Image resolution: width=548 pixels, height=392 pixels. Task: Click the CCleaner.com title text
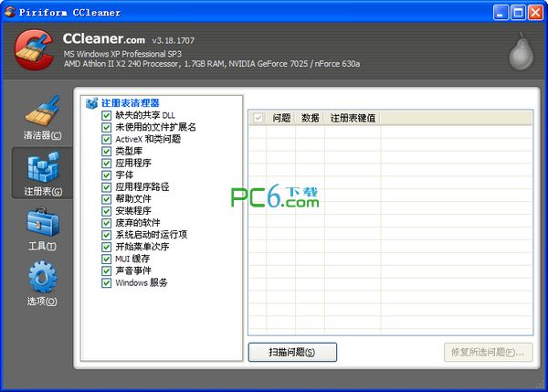[x=104, y=38]
